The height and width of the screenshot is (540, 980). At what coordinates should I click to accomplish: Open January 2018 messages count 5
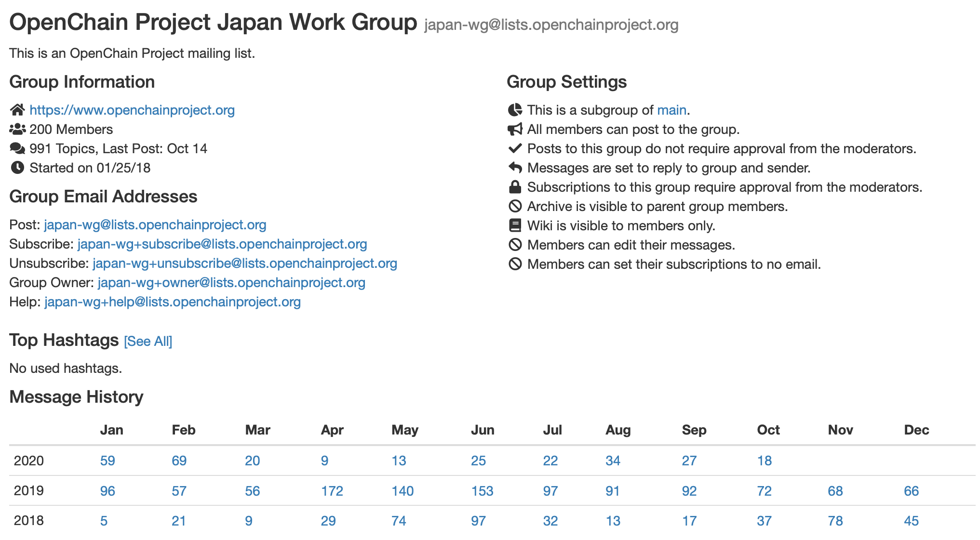(x=104, y=521)
